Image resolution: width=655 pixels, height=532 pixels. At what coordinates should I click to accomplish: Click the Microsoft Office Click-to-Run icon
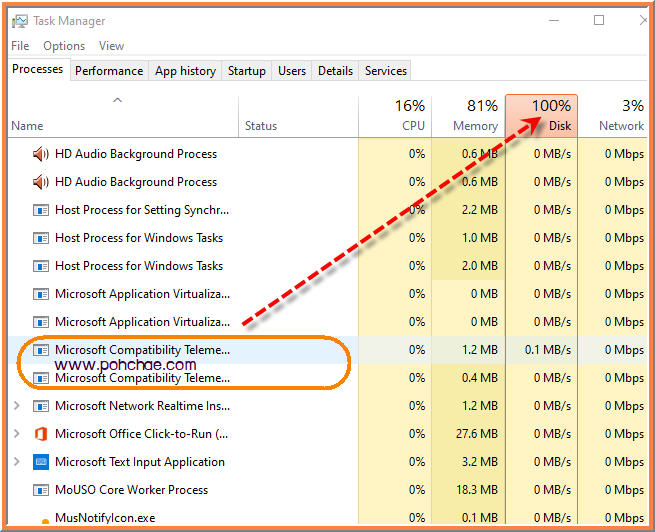(x=41, y=434)
